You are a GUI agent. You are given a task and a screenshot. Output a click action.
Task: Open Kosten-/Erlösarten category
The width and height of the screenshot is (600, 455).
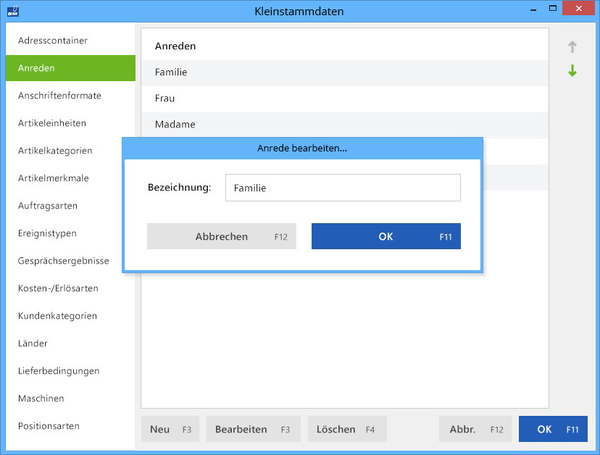70,289
